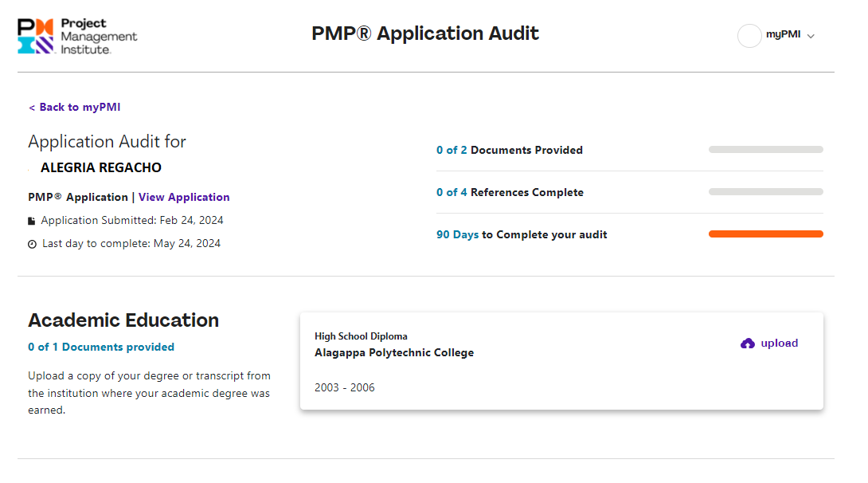868x483 pixels.
Task: Click the Documents Provided progress bar
Action: coord(765,150)
